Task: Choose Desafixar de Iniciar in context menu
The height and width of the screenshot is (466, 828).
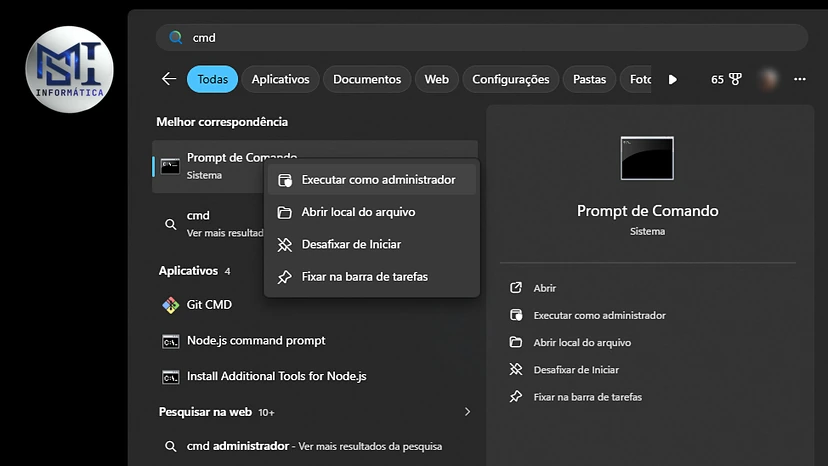Action: pos(372,244)
